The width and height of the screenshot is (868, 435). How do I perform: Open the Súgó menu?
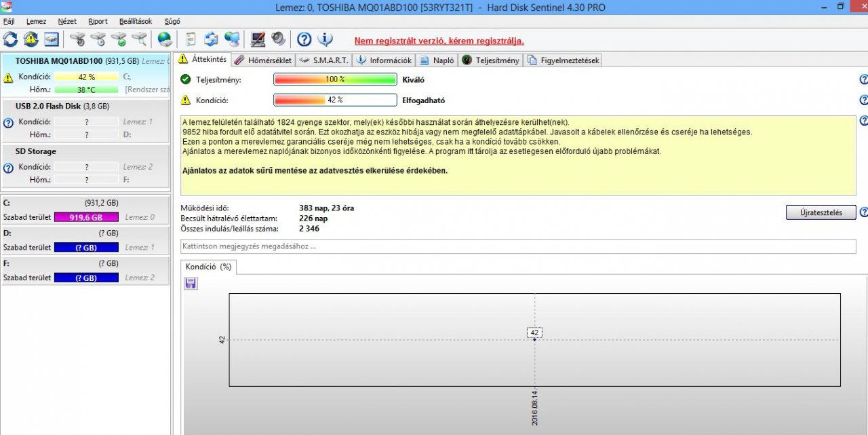172,21
